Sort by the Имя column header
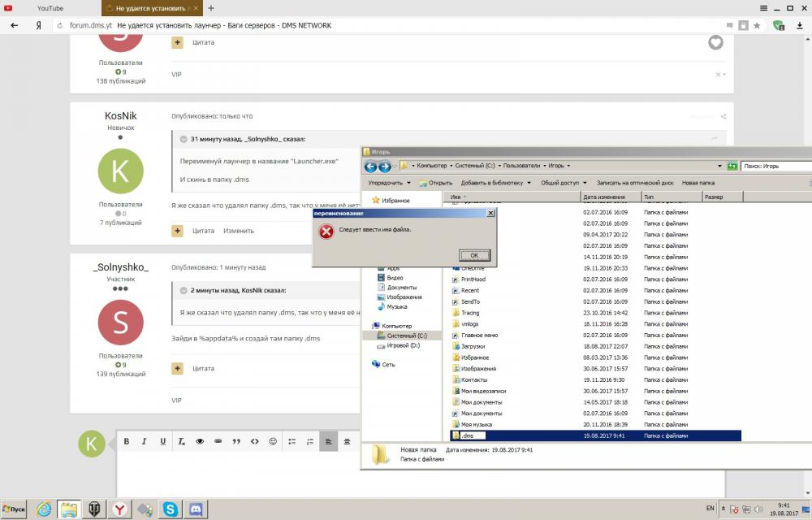This screenshot has height=520, width=812. tap(512, 197)
